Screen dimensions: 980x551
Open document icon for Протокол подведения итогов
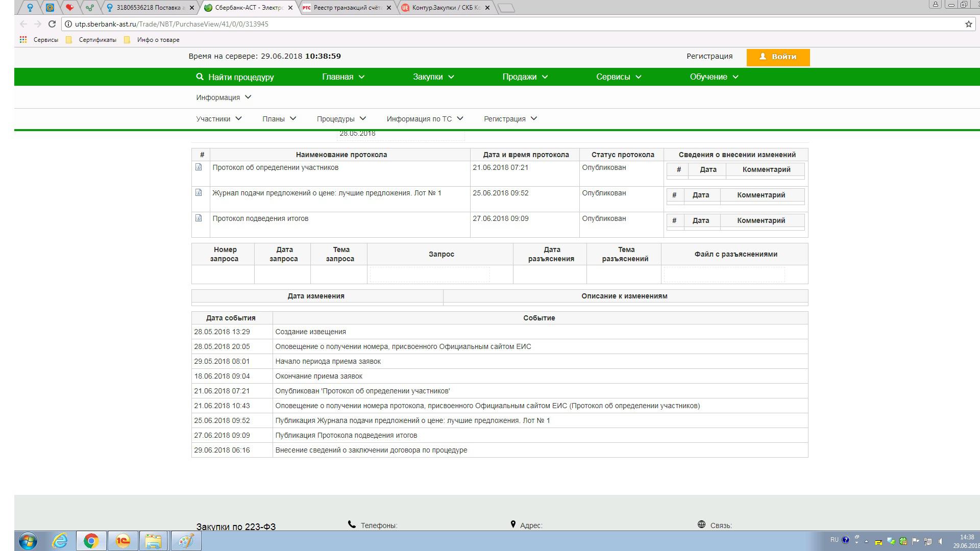pos(199,218)
